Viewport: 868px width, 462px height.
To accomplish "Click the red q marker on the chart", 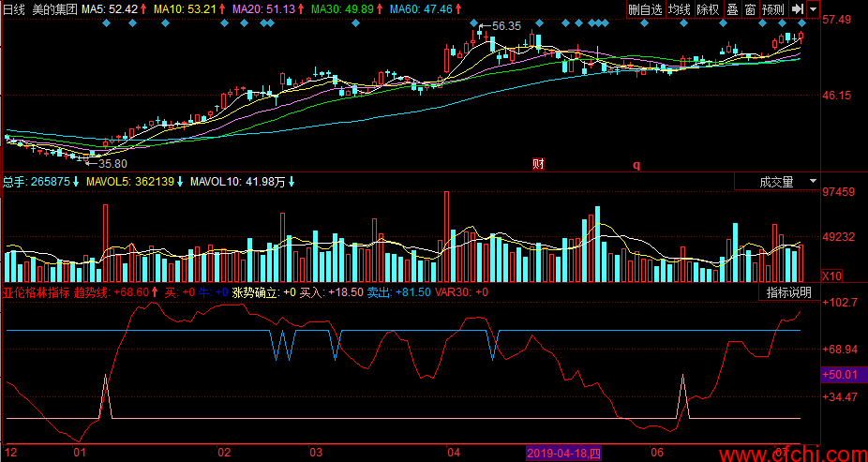I will pos(636,164).
